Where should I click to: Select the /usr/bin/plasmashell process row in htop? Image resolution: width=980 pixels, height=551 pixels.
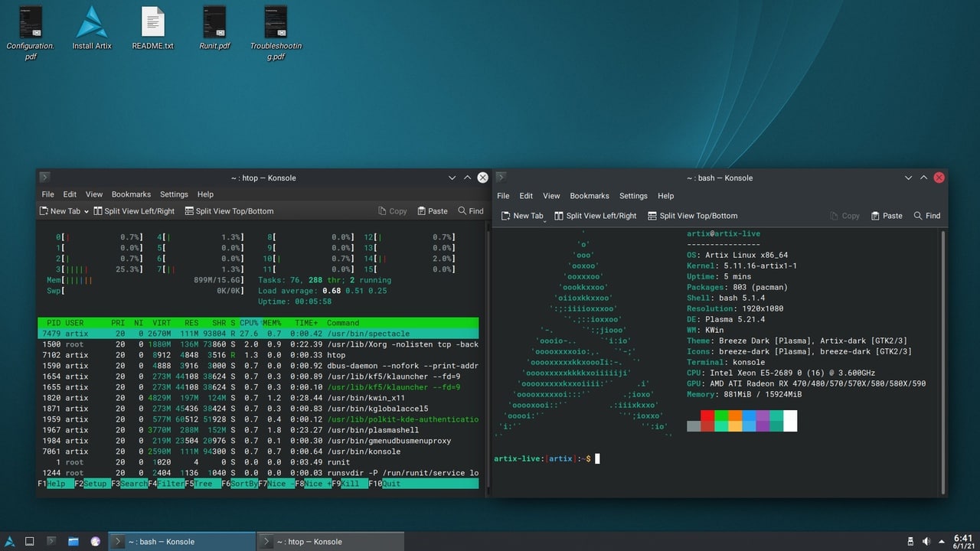258,430
